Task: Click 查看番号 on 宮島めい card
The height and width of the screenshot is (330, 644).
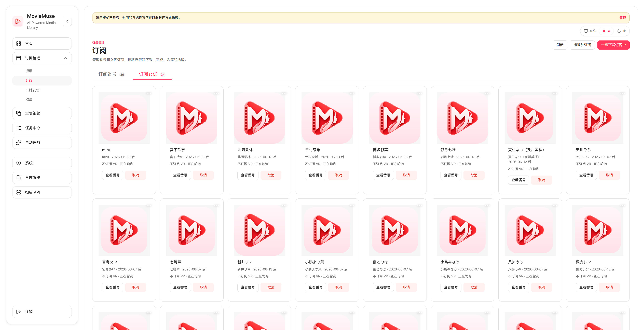Action: [x=113, y=287]
